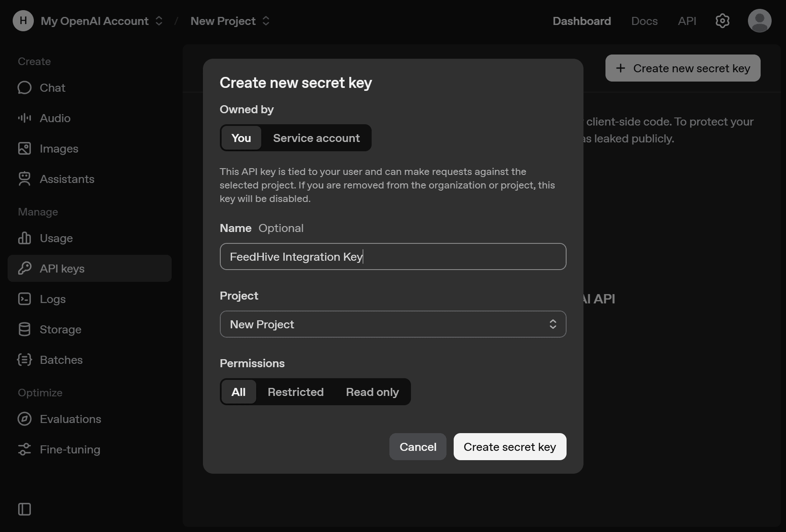Viewport: 786px width, 532px height.
Task: Open the Dashboard tab
Action: pyautogui.click(x=581, y=21)
